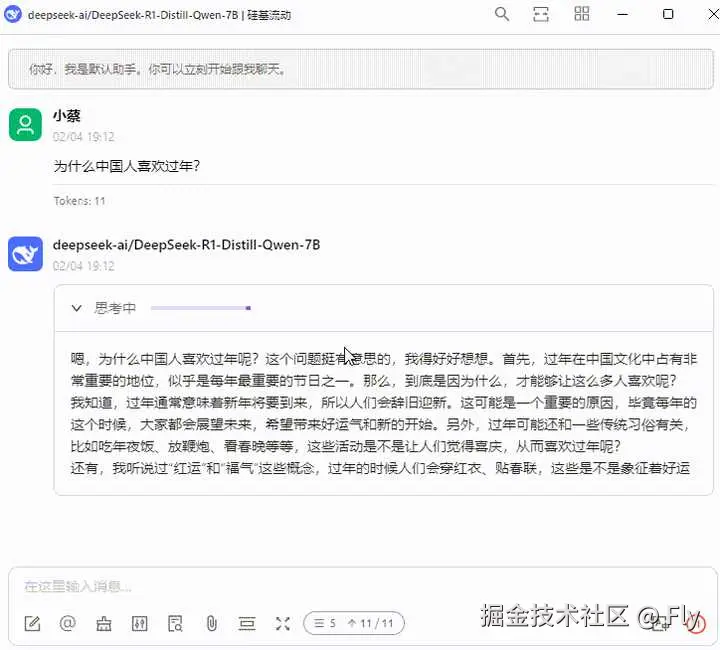
Task: Click the message input field placeholder
Action: [x=78, y=586]
